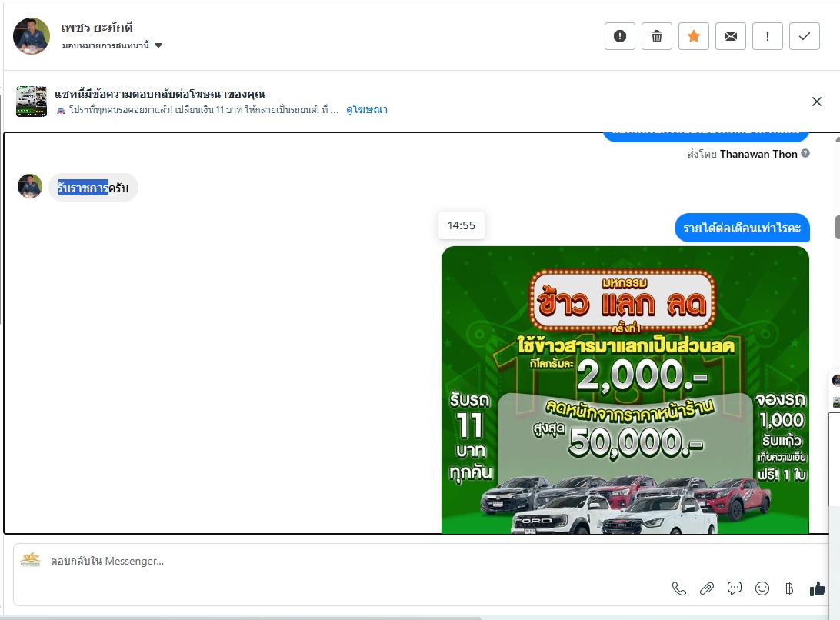Open the ad thumbnail in banner
The width and height of the screenshot is (840, 620).
click(32, 102)
